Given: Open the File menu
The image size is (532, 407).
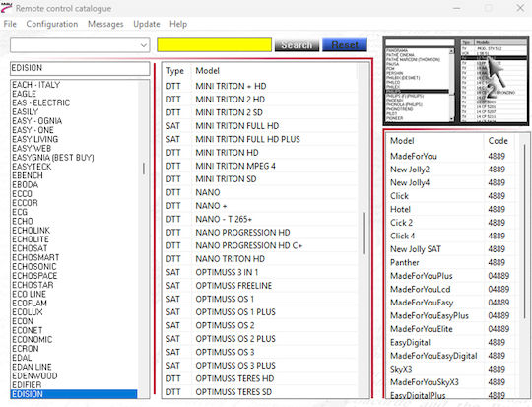Looking at the screenshot, I should pyautogui.click(x=10, y=24).
